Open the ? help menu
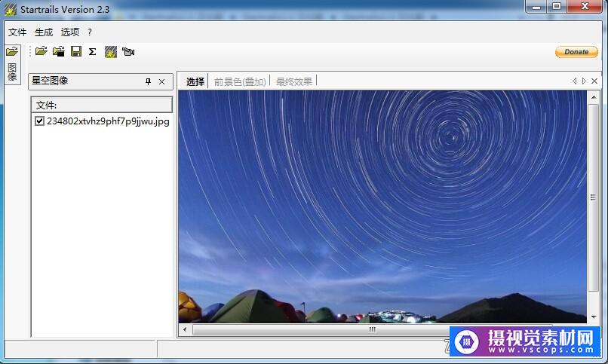Image resolution: width=608 pixels, height=364 pixels. click(x=90, y=32)
